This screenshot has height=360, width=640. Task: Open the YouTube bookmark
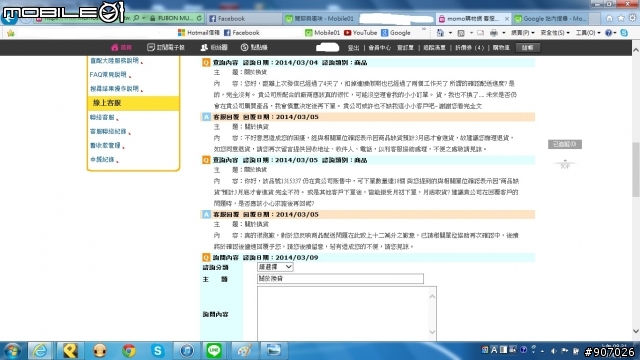click(x=360, y=33)
